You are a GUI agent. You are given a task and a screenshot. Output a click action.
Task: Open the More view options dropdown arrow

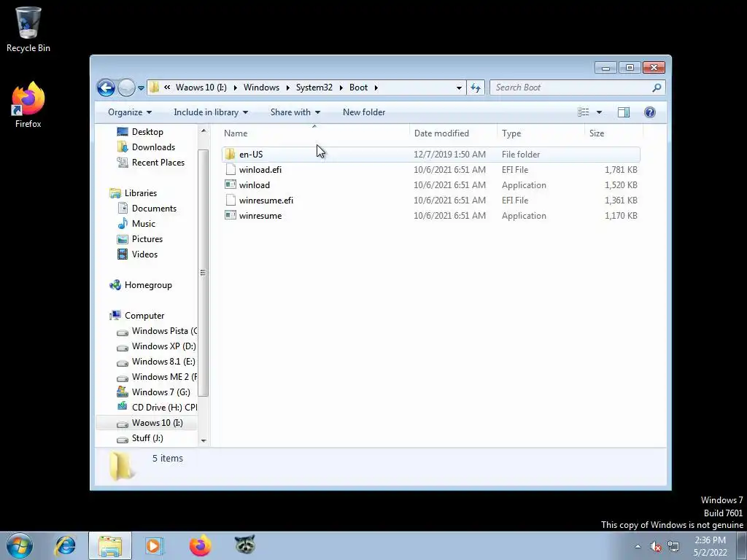tap(600, 112)
